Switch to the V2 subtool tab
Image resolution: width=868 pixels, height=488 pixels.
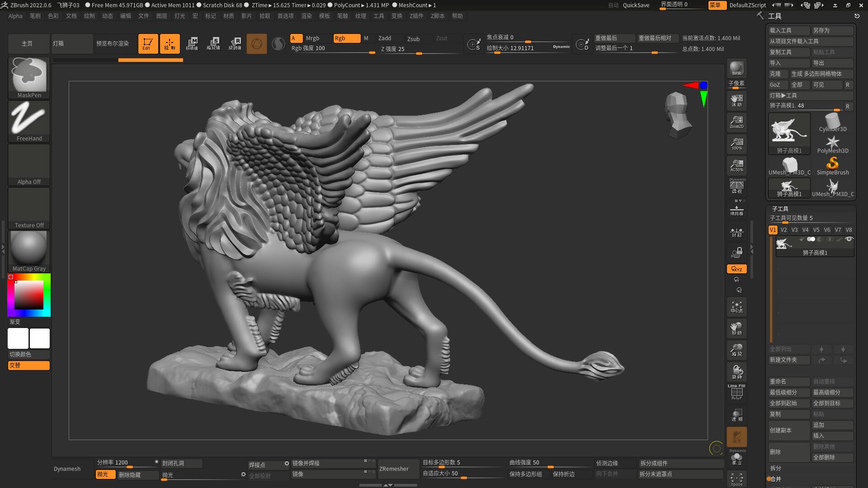783,230
